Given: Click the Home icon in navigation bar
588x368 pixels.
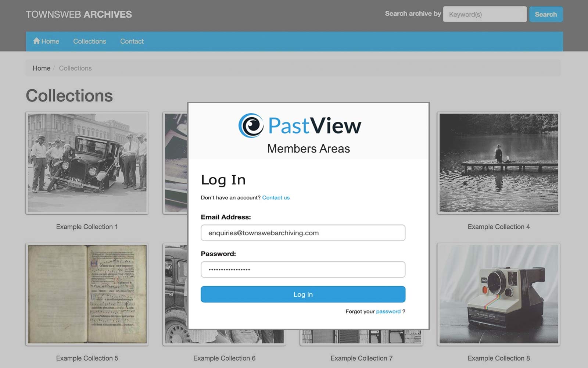Looking at the screenshot, I should [36, 41].
